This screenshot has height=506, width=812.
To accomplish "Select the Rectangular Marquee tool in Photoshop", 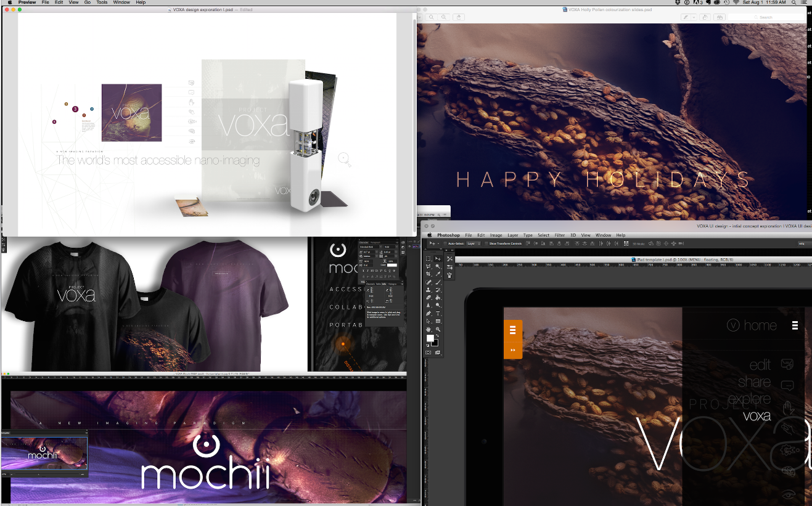I will click(428, 259).
